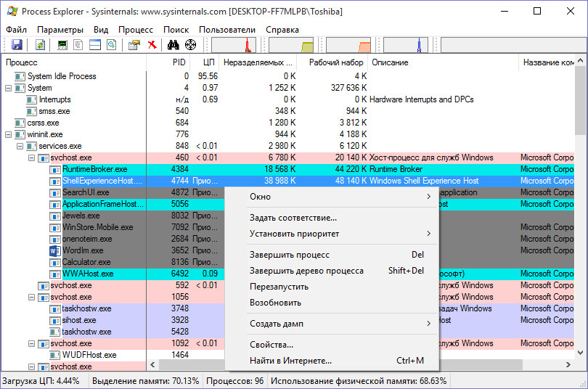Open Свойства... from context menu

click(332, 345)
